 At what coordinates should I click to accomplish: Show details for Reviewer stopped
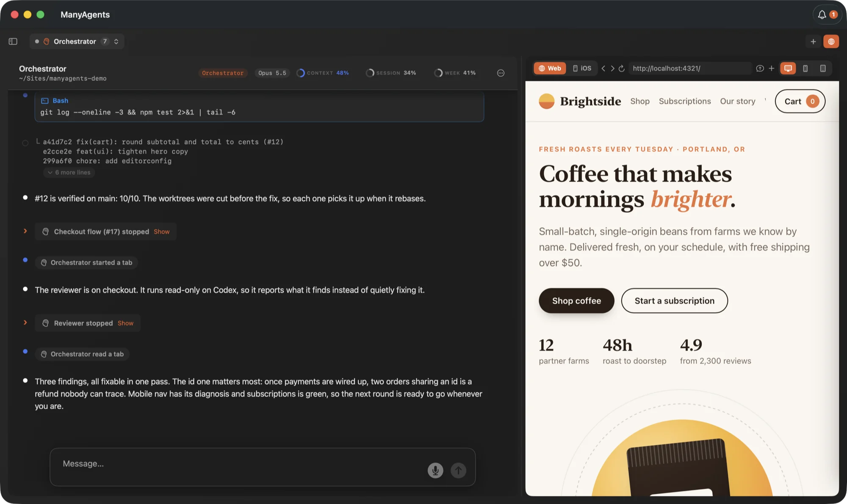(125, 323)
